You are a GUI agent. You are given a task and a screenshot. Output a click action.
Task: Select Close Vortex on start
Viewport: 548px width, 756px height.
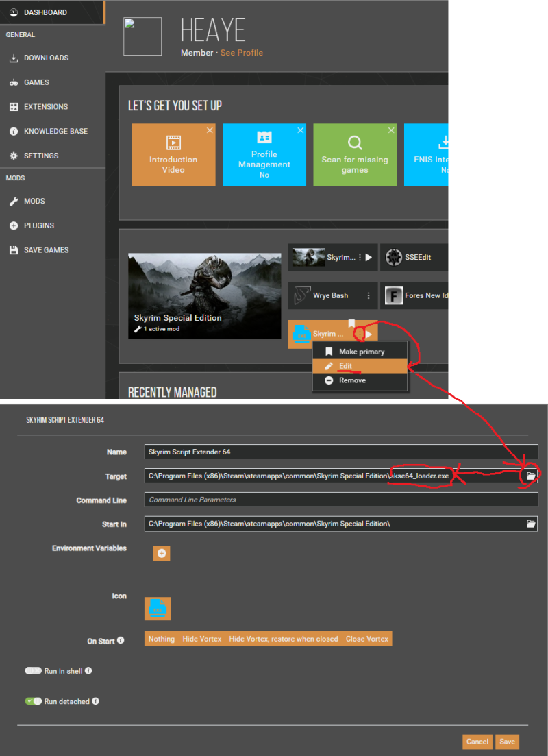pyautogui.click(x=366, y=639)
